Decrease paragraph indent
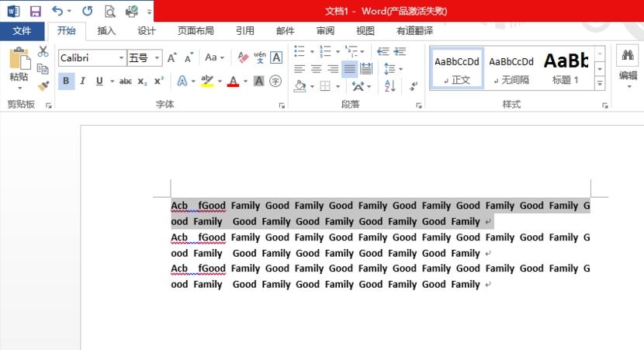644x350 pixels. pos(383,51)
